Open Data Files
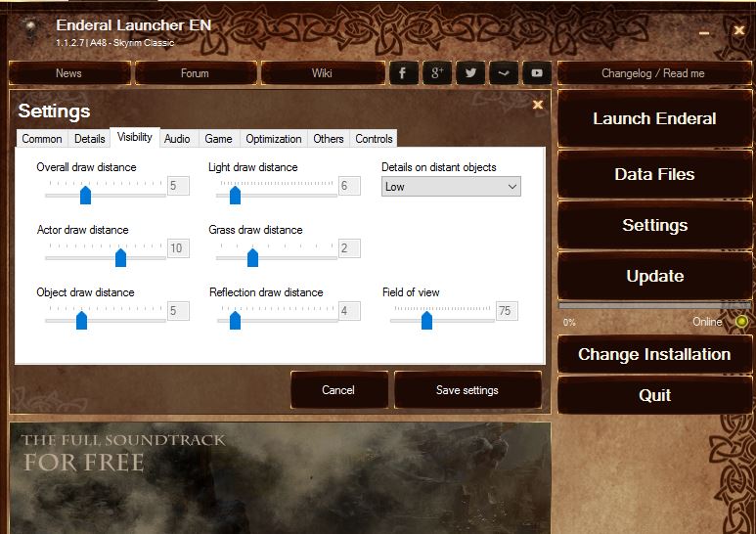The image size is (756, 534). point(654,174)
